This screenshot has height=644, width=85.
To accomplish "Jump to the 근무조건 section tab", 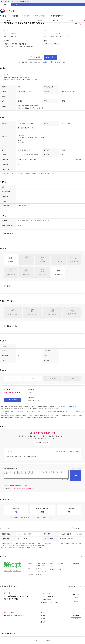I will [23, 20].
